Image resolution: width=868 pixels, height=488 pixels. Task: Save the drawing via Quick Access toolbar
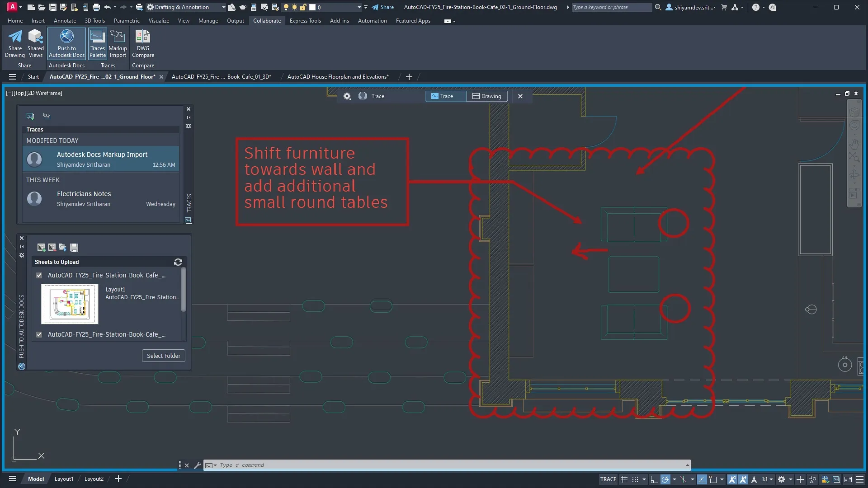tap(52, 7)
